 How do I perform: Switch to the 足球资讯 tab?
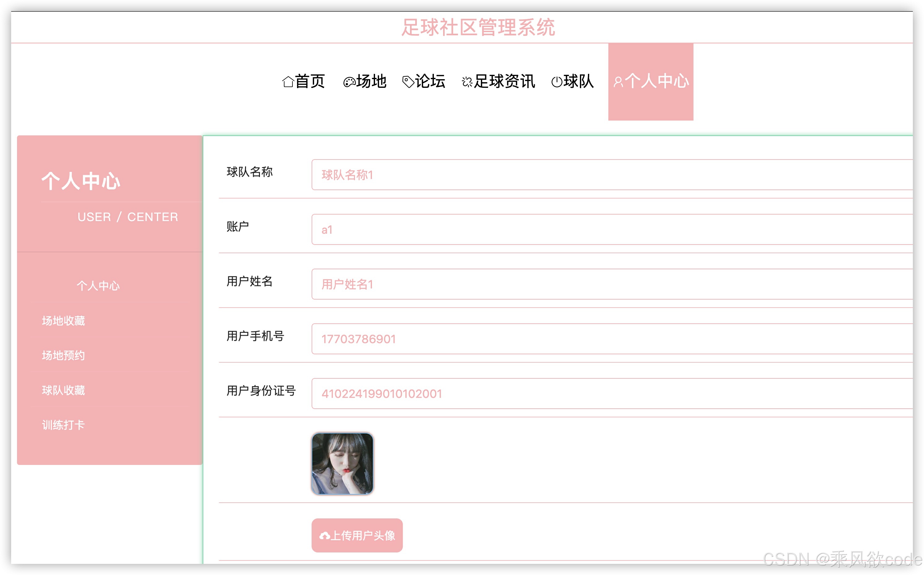pos(504,81)
